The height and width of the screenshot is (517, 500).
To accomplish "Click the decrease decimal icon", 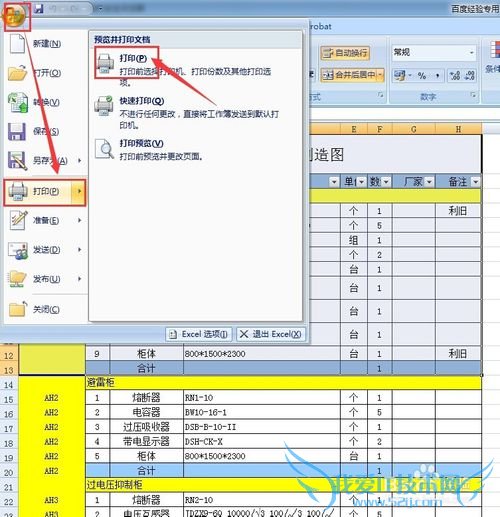I will pos(469,76).
